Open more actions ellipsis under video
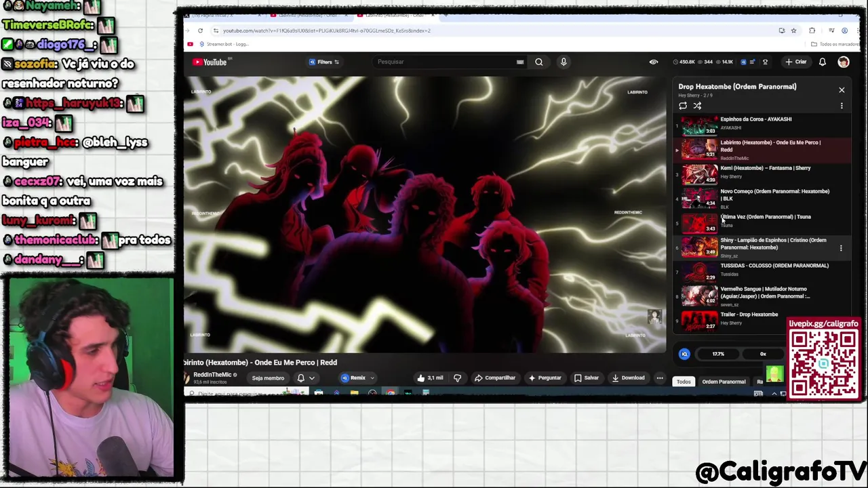Viewport: 868px width, 488px height. coord(660,378)
